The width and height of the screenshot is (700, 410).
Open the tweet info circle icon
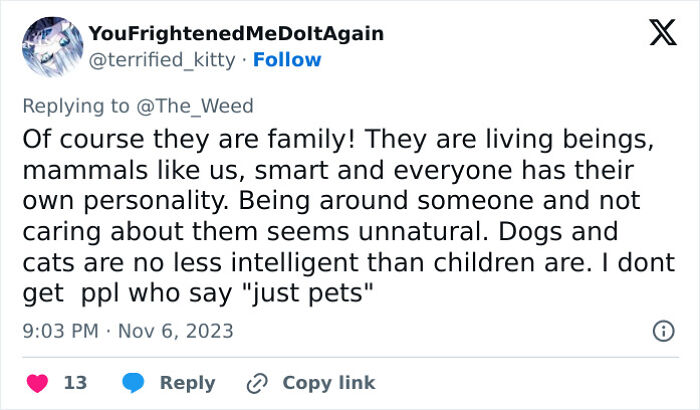click(662, 330)
